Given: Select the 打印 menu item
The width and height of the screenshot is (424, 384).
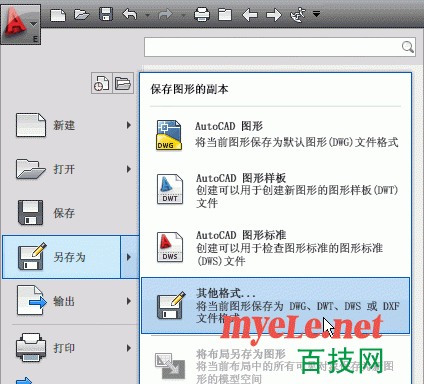Looking at the screenshot, I should [x=71, y=348].
